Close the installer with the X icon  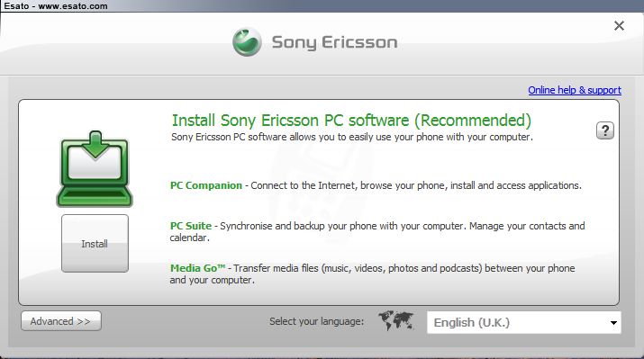pyautogui.click(x=619, y=26)
